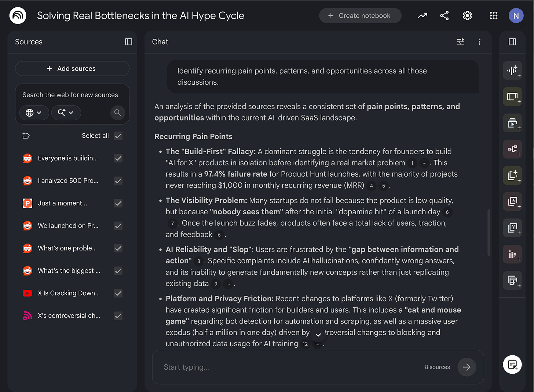Click the chat vertical scrollbar thumb

(x=489, y=232)
